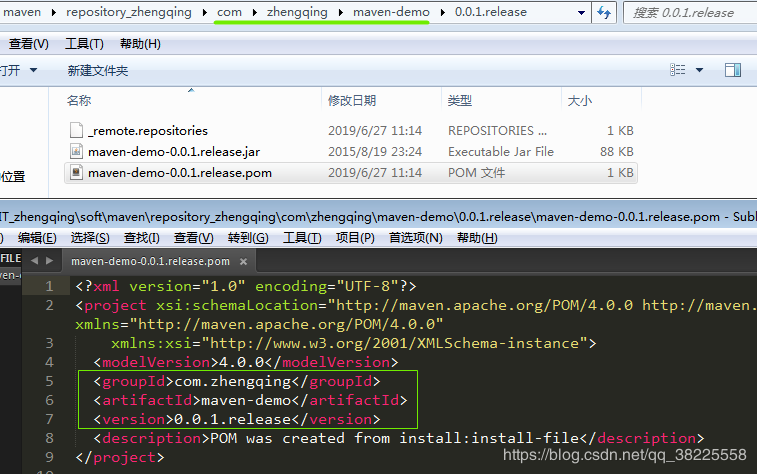
Task: Click the '0.0.1.release' breadcrumb segment
Action: [491, 12]
